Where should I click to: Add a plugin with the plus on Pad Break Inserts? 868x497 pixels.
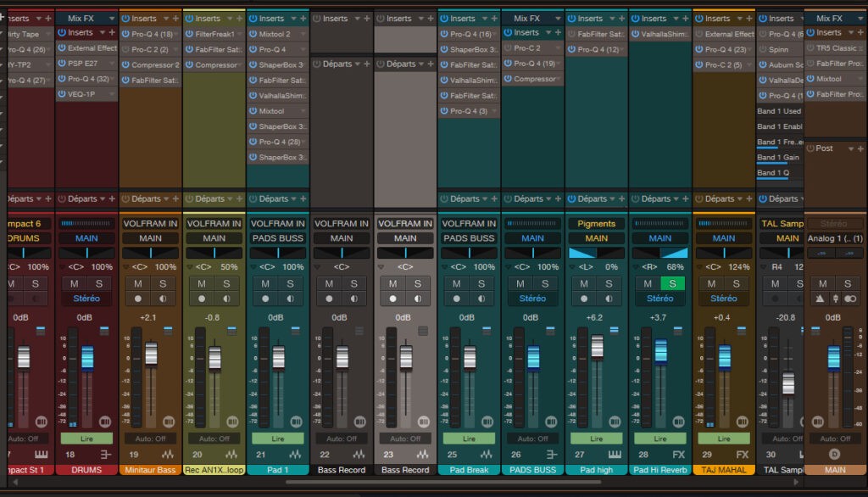[493, 18]
